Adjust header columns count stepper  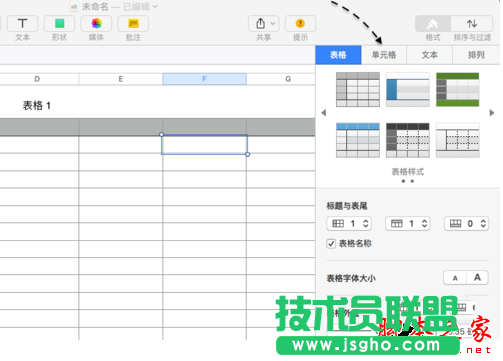pos(366,224)
